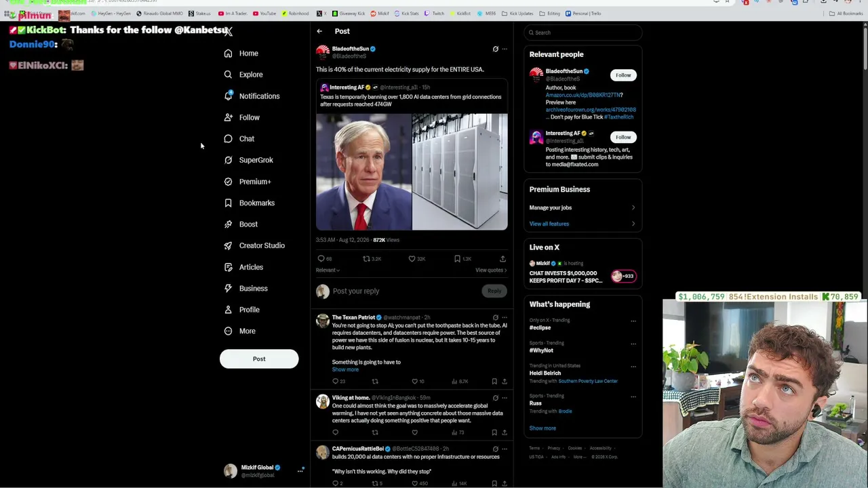Open the Twitch bookmark in browser bar
Screen dimensions: 868x488
click(435, 14)
